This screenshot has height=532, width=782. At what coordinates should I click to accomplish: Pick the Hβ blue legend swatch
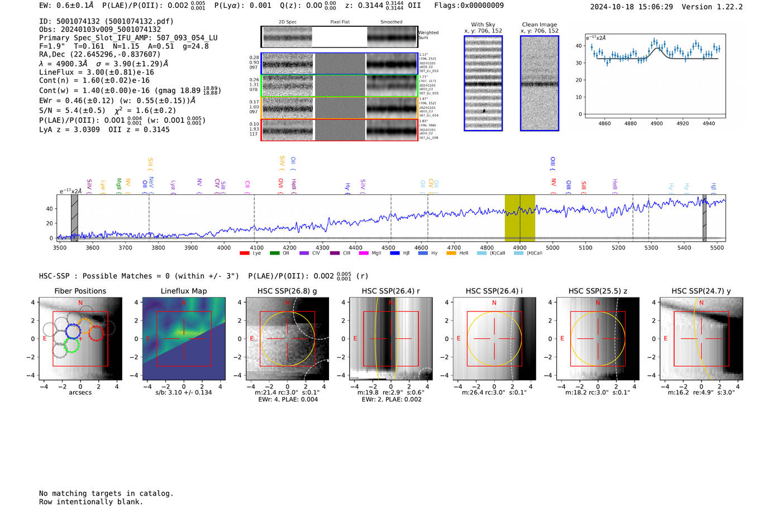(395, 253)
